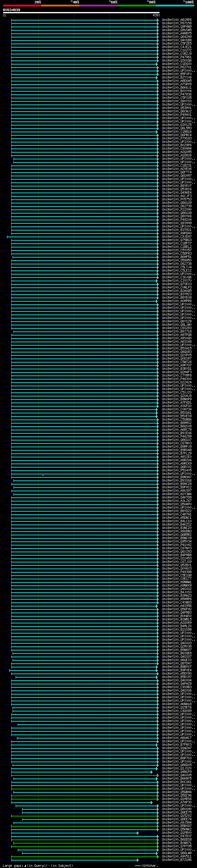Screen dimensions: 197x868
Task: Select the UniRef100_P47837 label
Action: coord(176,836)
